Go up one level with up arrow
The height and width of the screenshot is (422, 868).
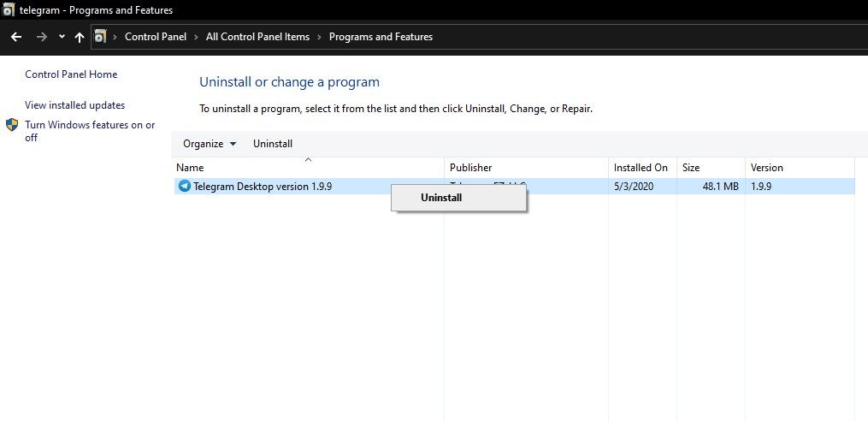click(x=80, y=37)
